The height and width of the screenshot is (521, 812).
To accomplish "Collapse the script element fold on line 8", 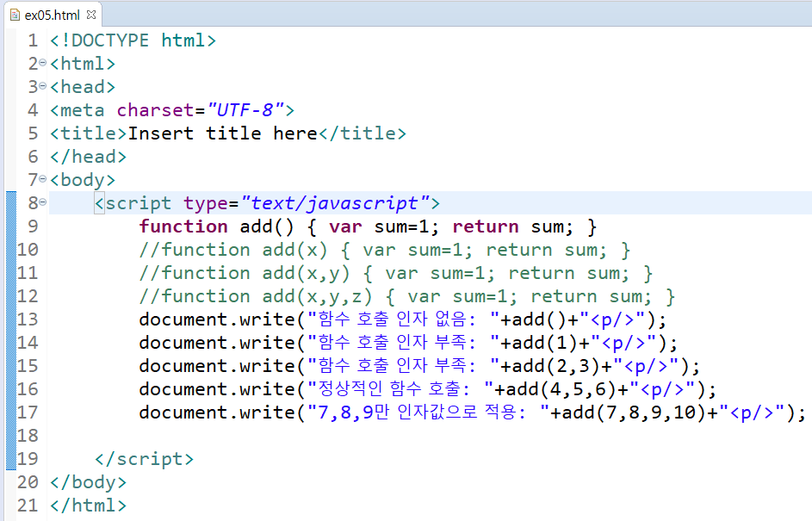I will click(x=42, y=202).
